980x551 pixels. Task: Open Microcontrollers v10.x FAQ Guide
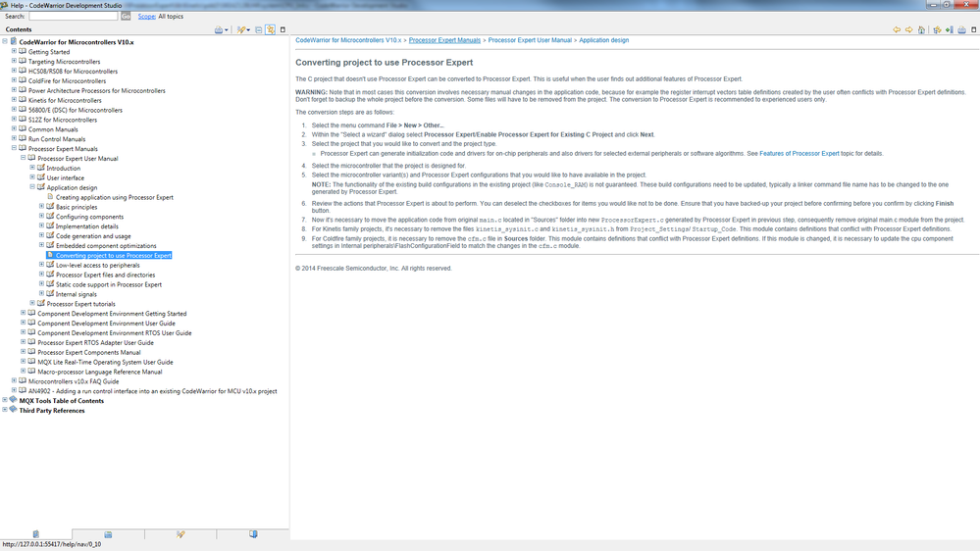pos(74,381)
